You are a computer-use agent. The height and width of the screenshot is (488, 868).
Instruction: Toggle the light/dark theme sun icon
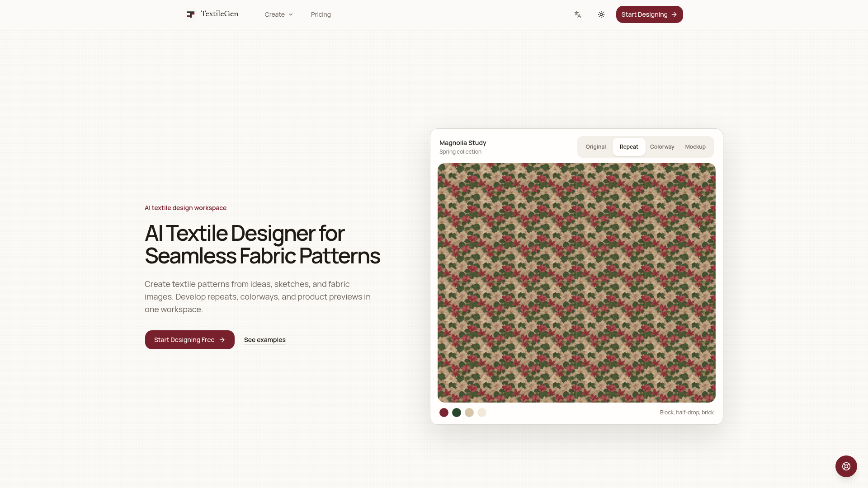[601, 14]
